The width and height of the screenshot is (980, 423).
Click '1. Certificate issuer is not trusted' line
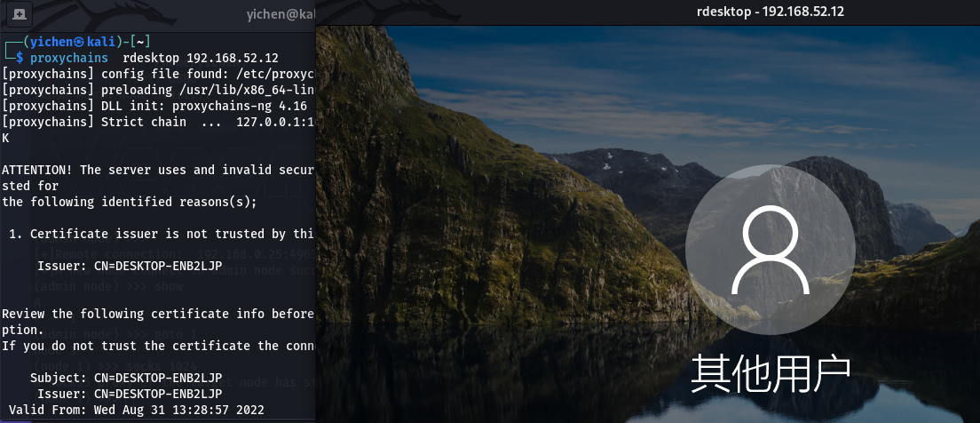pyautogui.click(x=162, y=234)
